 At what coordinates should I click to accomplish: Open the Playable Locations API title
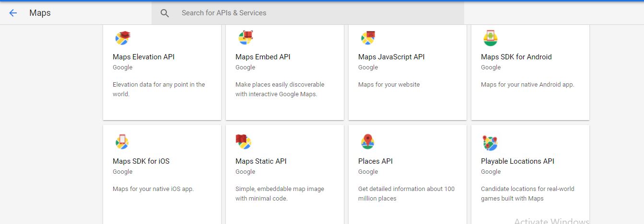(x=517, y=161)
